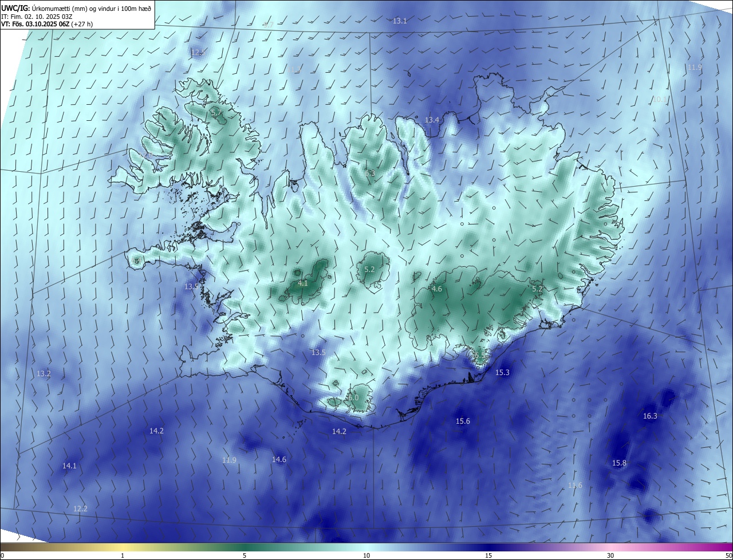Click the initial time line "IT: Fim. 02. 10. 2025 03Z"
The width and height of the screenshot is (733, 560).
pyautogui.click(x=37, y=16)
